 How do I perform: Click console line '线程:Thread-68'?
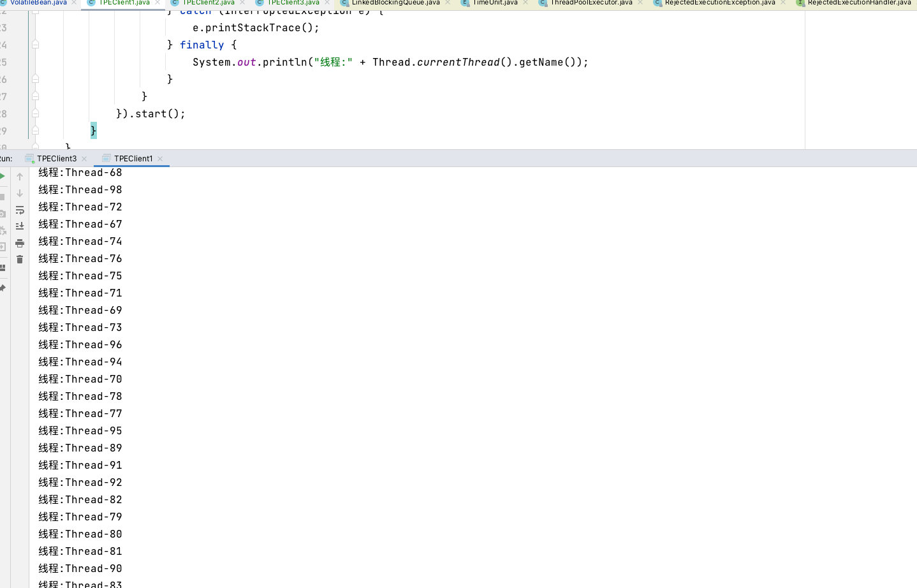point(80,172)
